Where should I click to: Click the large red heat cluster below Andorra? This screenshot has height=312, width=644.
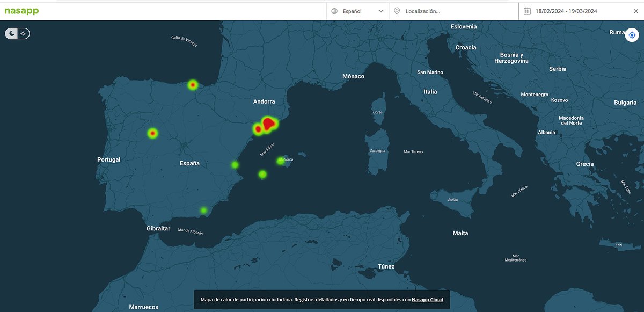[x=268, y=124]
